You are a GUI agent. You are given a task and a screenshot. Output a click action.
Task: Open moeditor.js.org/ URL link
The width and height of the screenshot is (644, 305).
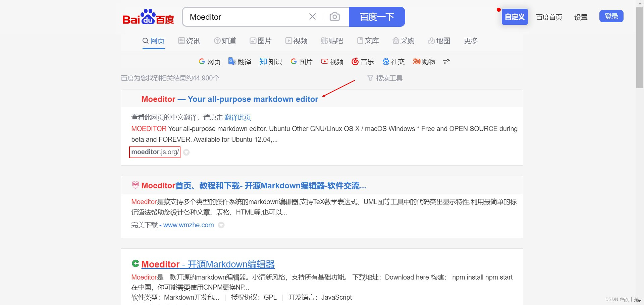click(x=155, y=152)
